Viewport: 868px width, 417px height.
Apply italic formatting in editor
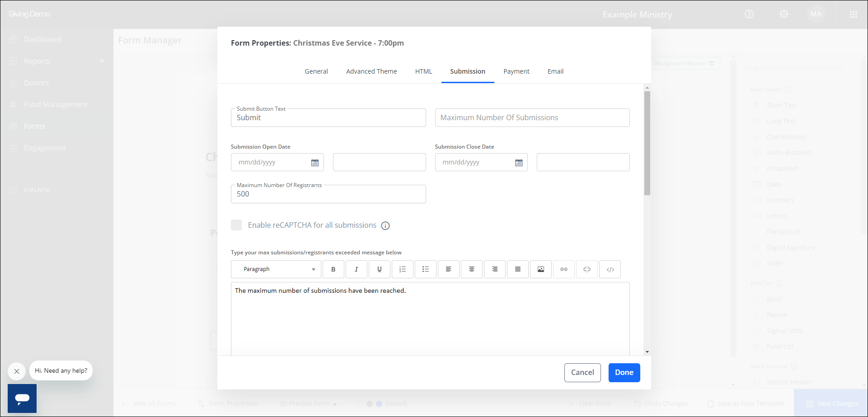pos(357,269)
